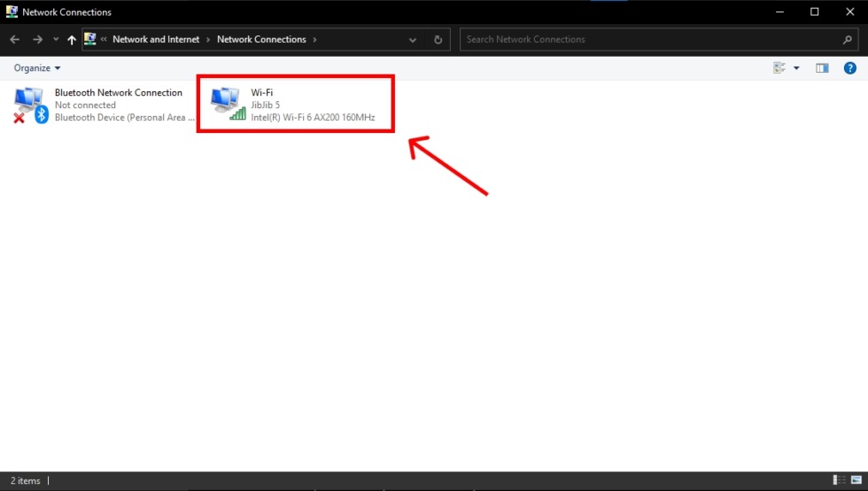Click the Intel(R) Wi-Fi 6 AX200 160MHz text
Viewport: 868px width, 491px height.
coord(313,118)
